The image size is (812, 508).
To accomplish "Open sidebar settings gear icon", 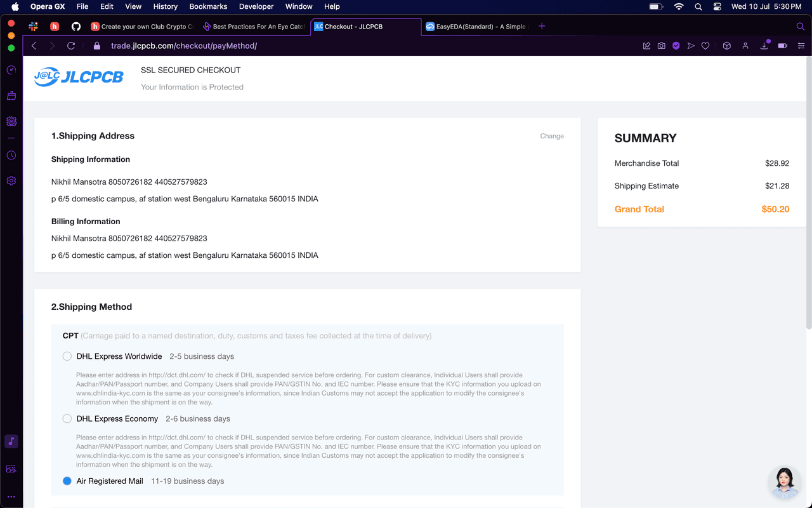I will click(x=11, y=181).
